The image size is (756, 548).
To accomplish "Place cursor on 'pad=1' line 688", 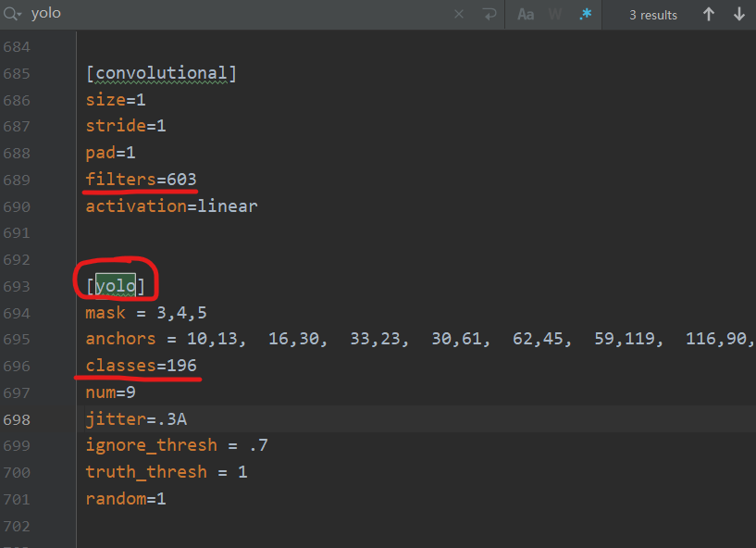I will click(110, 153).
